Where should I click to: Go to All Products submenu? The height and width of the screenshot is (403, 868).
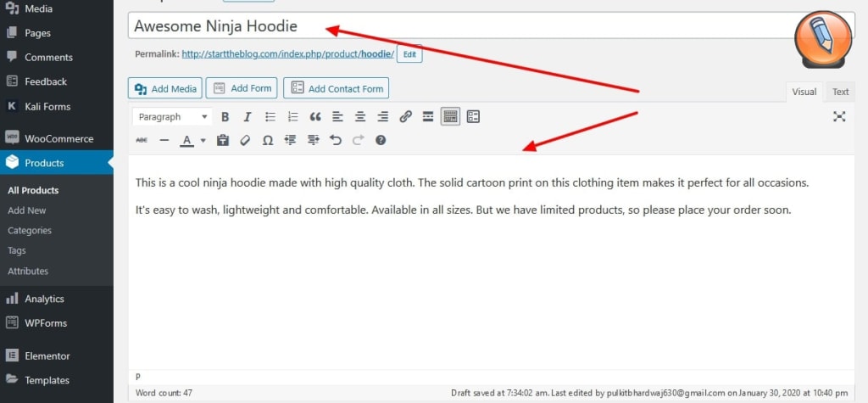pos(33,190)
